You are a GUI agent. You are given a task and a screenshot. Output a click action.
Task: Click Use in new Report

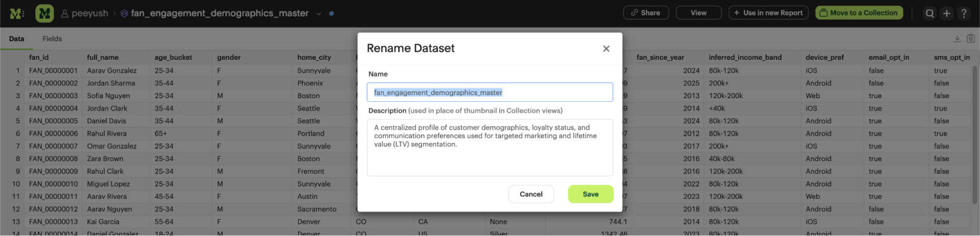pyautogui.click(x=768, y=13)
